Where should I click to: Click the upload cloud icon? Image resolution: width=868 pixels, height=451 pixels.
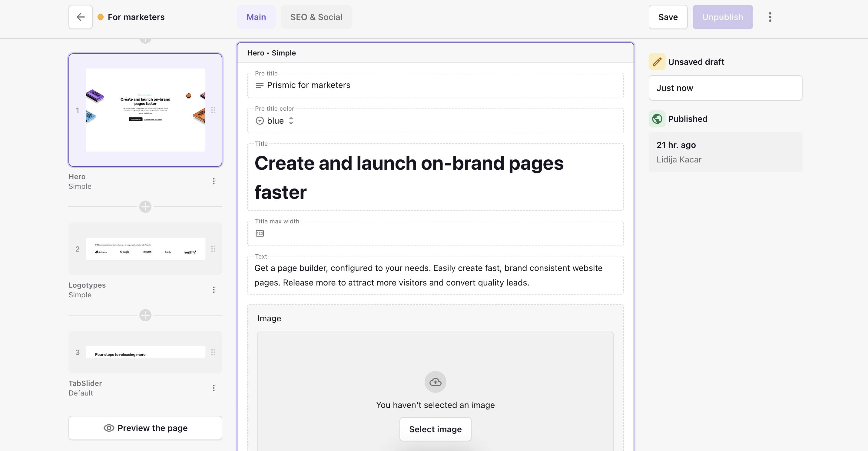[435, 382]
